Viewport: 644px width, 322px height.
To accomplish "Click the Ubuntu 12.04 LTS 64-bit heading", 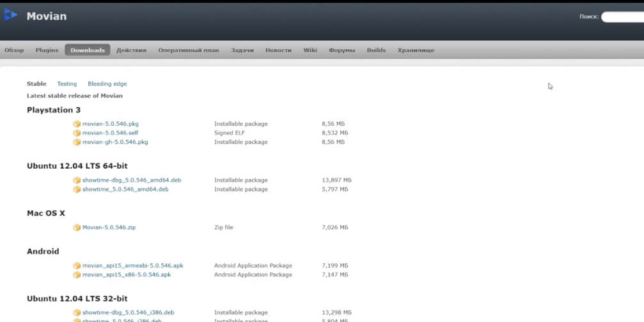I will (x=77, y=165).
